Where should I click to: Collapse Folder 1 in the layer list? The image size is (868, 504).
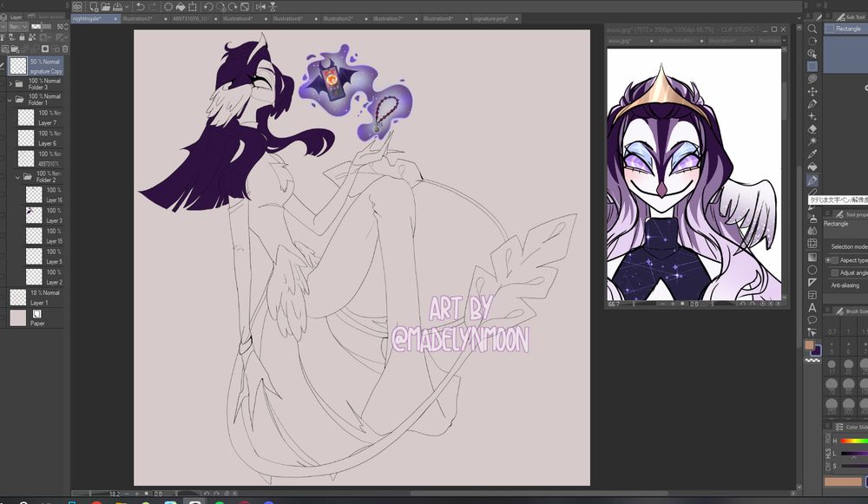pyautogui.click(x=10, y=100)
